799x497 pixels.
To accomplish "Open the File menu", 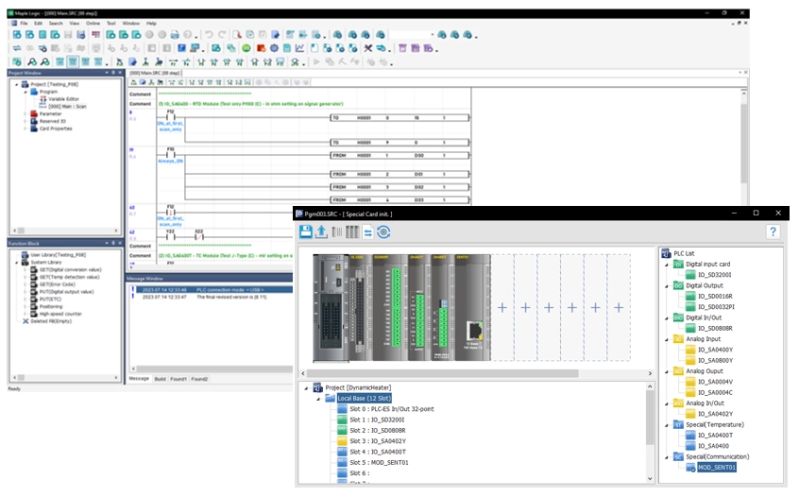I will point(24,23).
